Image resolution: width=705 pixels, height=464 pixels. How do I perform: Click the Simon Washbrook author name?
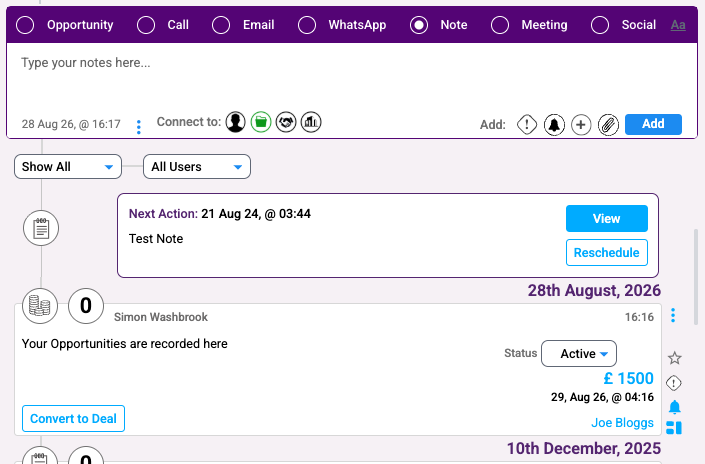[161, 317]
